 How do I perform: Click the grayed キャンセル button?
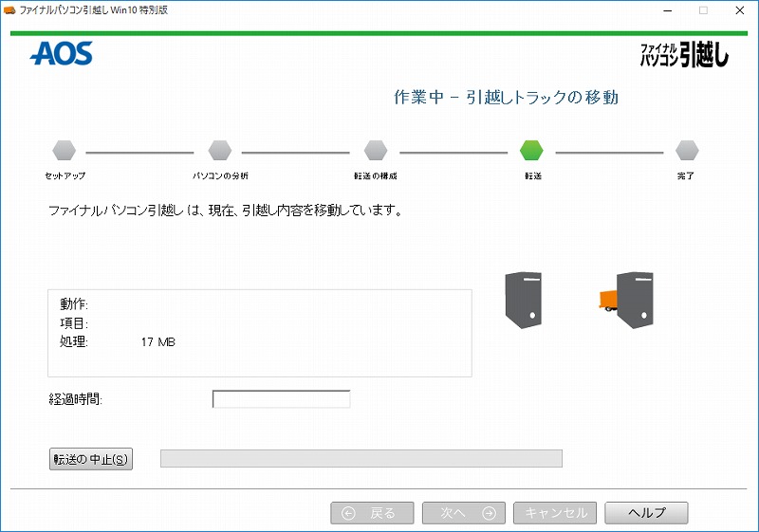(x=555, y=513)
